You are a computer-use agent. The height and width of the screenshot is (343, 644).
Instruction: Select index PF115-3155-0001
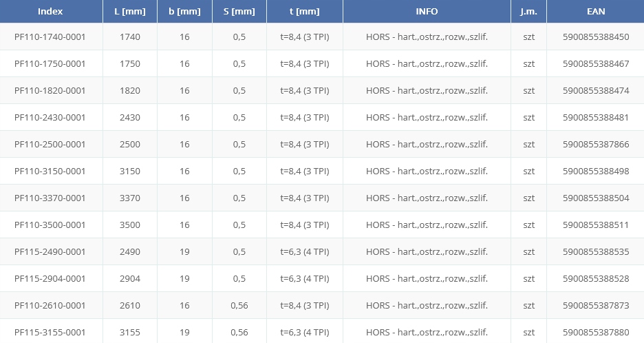(x=50, y=333)
